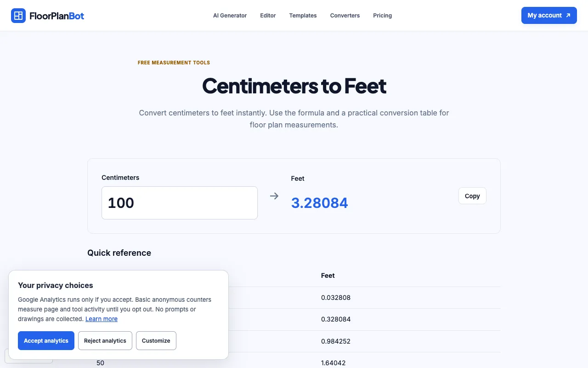Viewport: 588px width, 368px height.
Task: Click the 3.28084 feet result value
Action: 320,203
